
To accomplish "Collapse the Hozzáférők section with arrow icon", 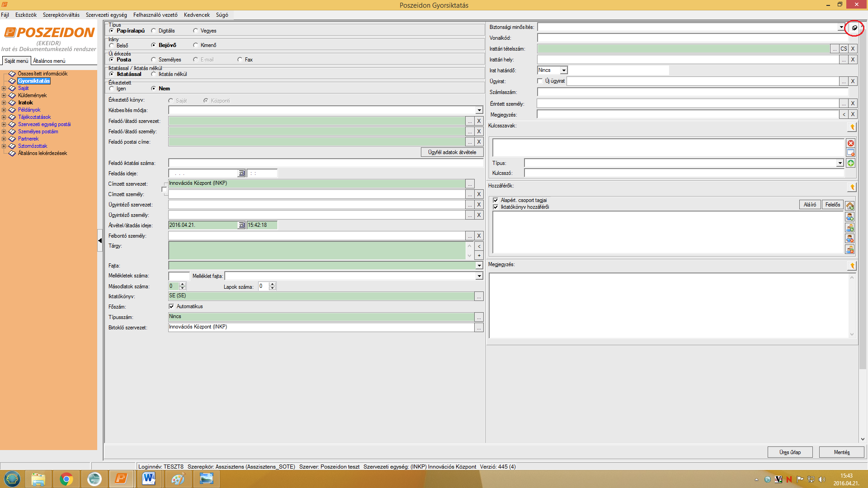I will click(852, 187).
